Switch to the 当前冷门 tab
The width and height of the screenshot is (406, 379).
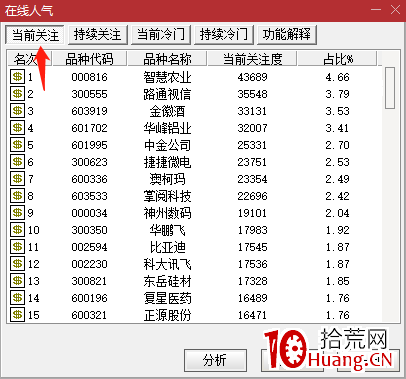[x=161, y=35]
